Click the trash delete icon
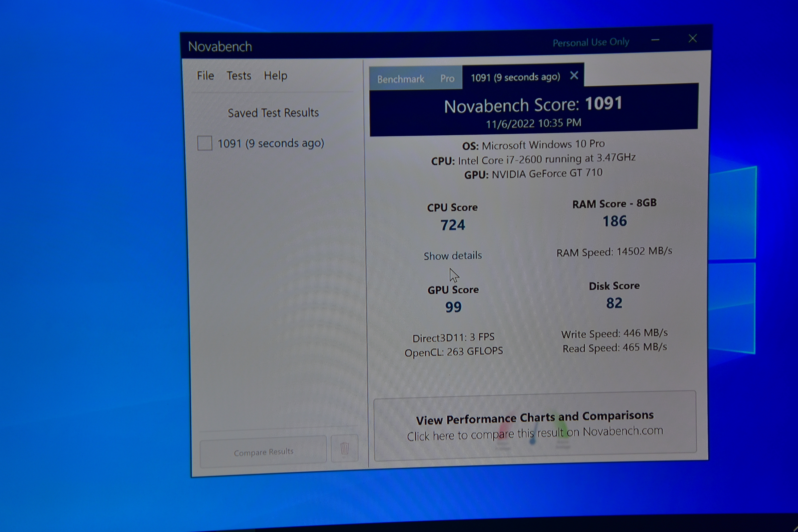Viewport: 798px width, 532px height. (344, 448)
